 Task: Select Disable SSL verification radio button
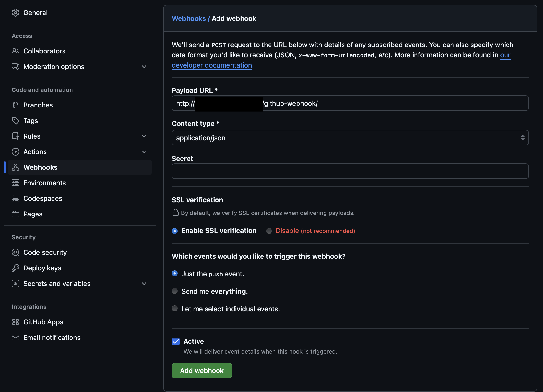269,231
